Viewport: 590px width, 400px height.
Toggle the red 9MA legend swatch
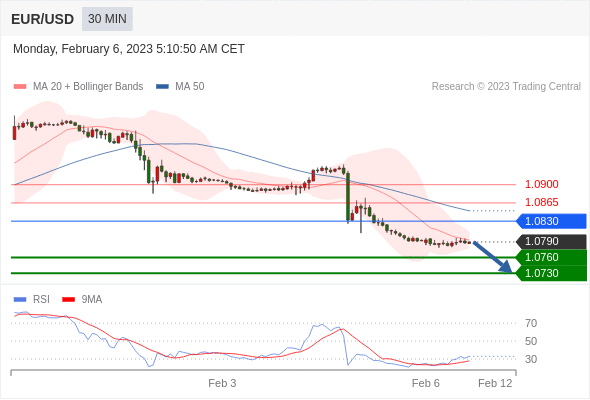(x=68, y=300)
